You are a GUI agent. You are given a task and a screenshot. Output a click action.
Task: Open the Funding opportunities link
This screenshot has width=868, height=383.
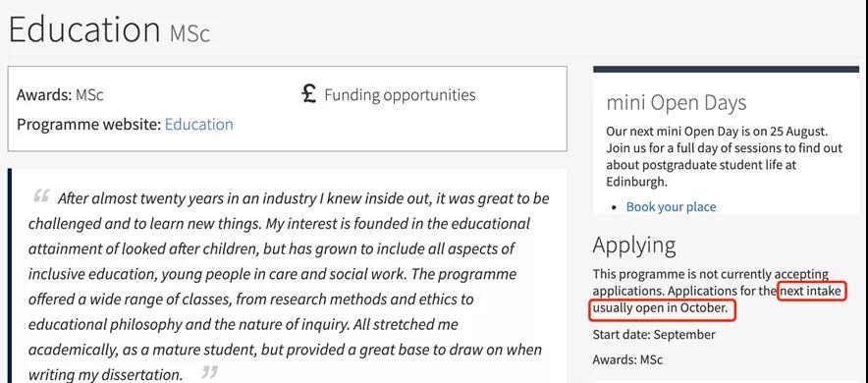point(400,95)
